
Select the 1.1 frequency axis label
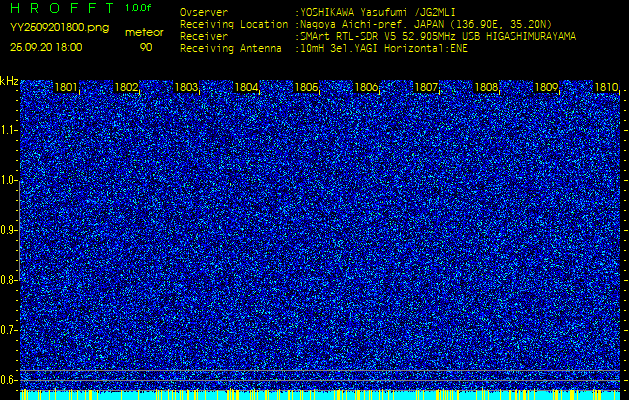click(9, 130)
